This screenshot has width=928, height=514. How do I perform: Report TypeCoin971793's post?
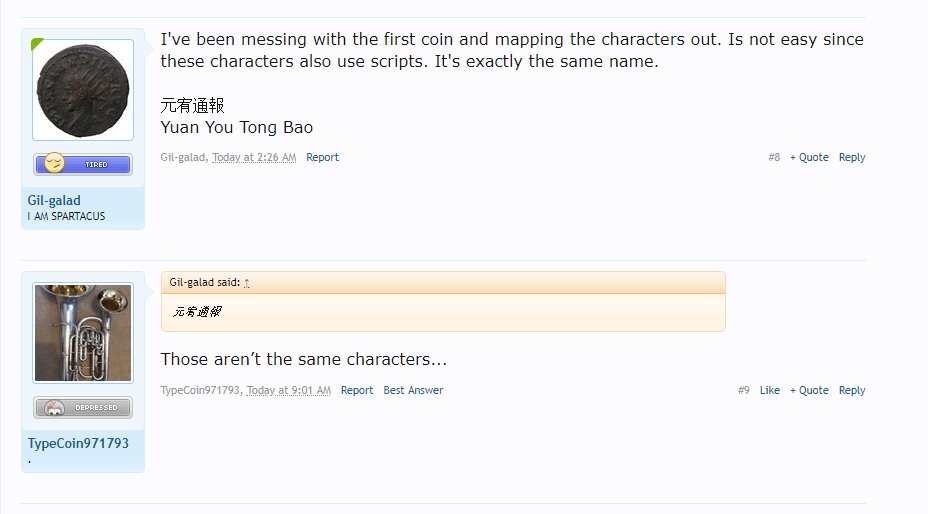point(357,390)
